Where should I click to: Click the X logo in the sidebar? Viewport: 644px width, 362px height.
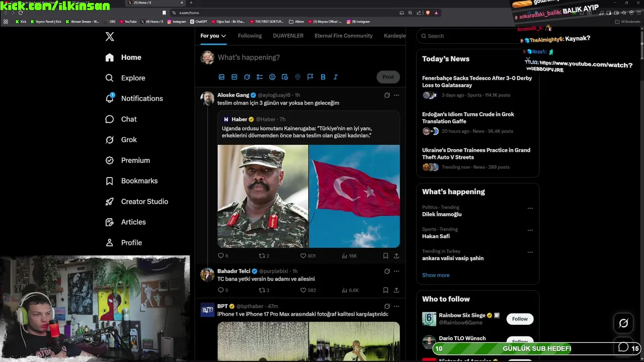pos(110,36)
